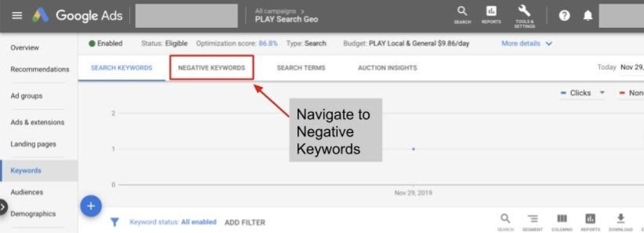Open the 86.8% optimization score link

point(268,44)
